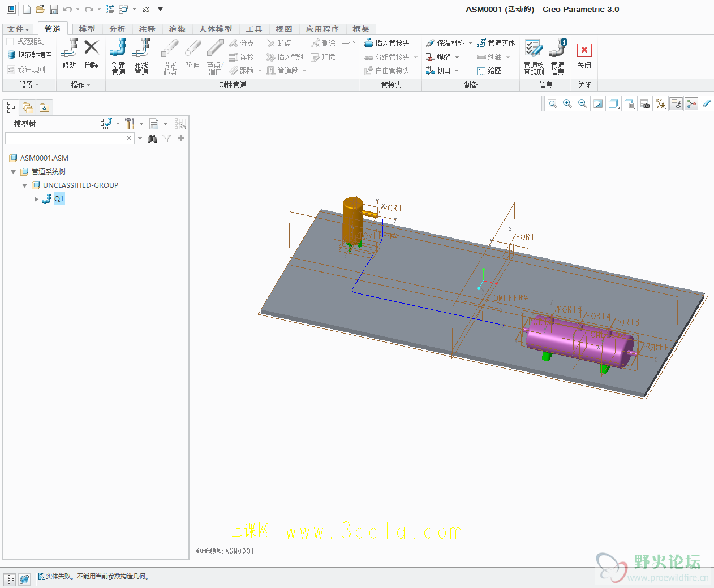Screen dimensions: 714x588
Task: Switch to the 注释 ribbon tab
Action: [x=147, y=29]
